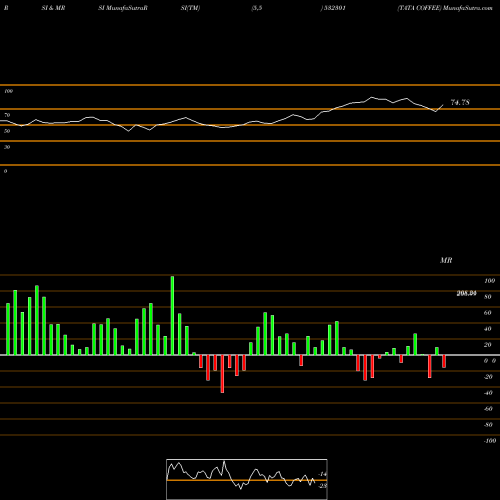The width and height of the screenshot is (500, 500).
Task: Click the TATA COFFEE MunafaSutra.com title text
Action: tap(445, 8)
